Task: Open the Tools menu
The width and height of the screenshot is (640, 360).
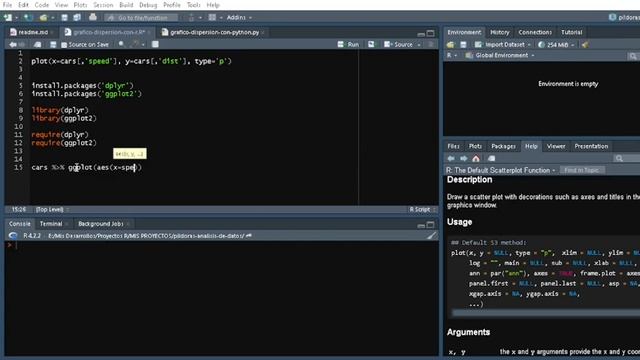Action: [193, 5]
